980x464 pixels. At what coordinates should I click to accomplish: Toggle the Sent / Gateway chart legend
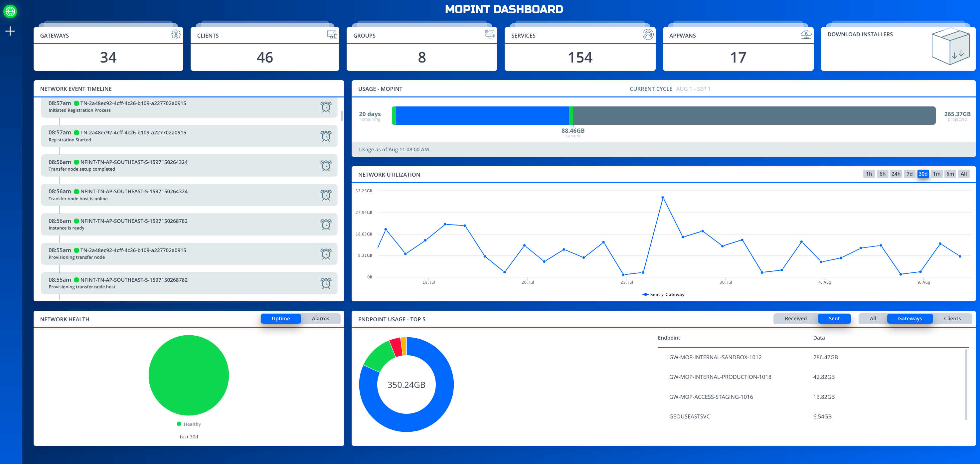pyautogui.click(x=663, y=294)
